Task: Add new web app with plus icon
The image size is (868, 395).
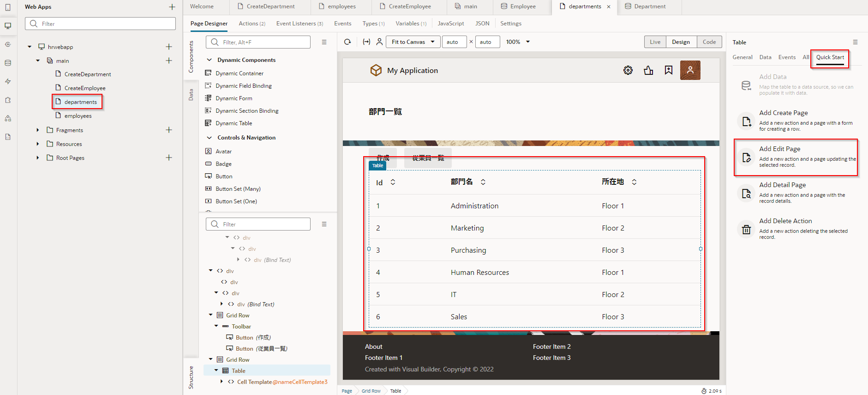Action: coord(172,7)
